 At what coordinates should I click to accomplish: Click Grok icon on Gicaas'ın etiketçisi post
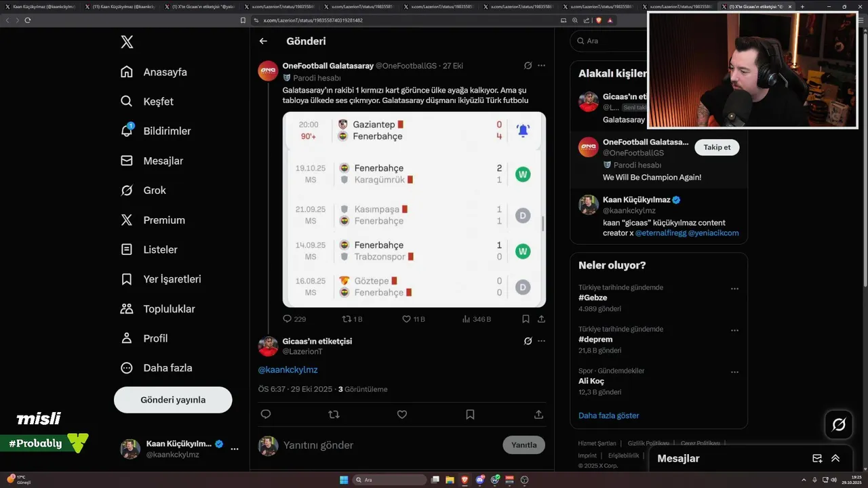[x=528, y=341]
